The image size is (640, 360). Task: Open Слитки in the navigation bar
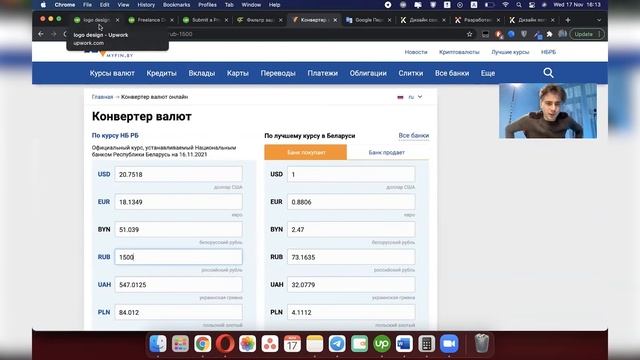coord(411,73)
